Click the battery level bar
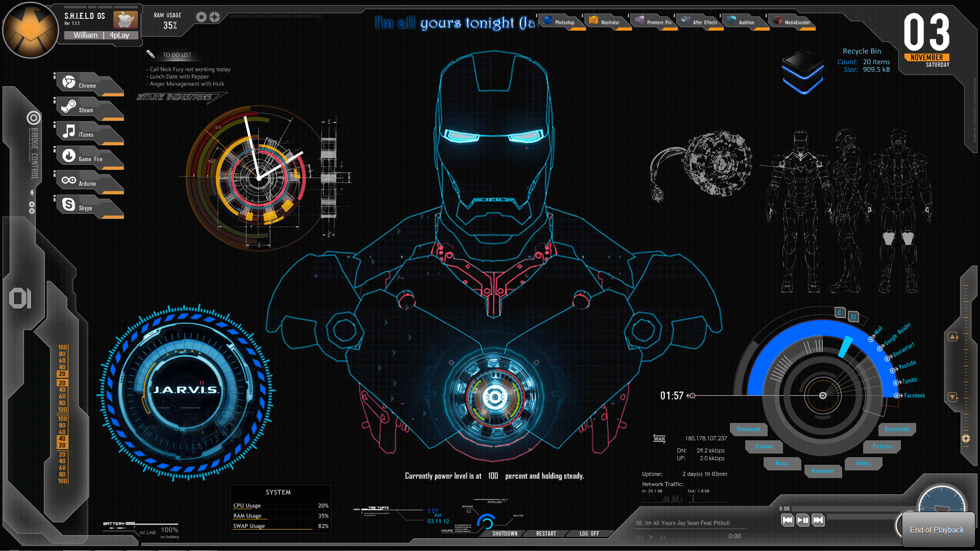 [x=152, y=523]
